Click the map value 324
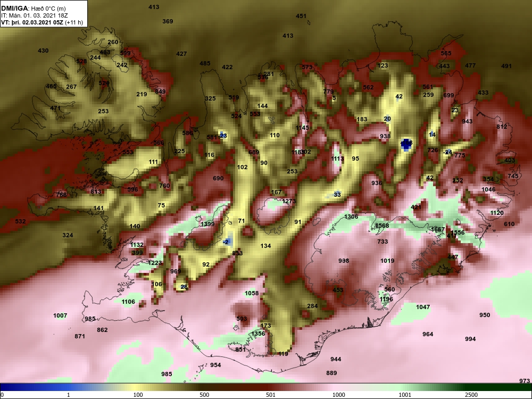 (68, 235)
